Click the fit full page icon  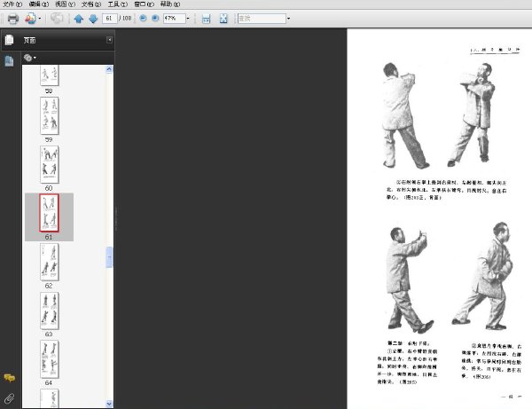click(223, 19)
